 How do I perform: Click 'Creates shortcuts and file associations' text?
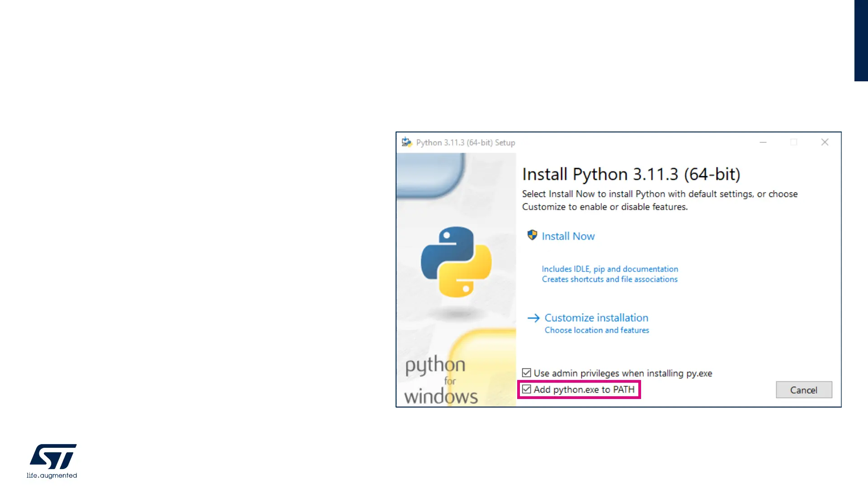(610, 279)
